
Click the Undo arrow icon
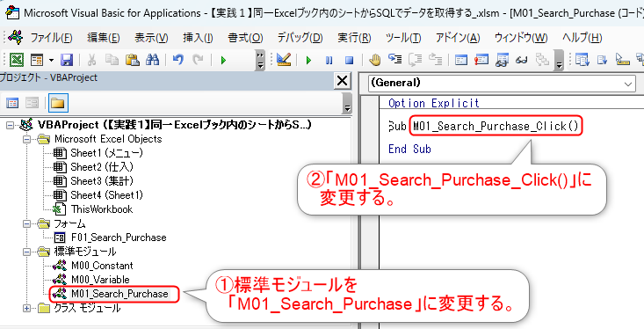(x=177, y=61)
